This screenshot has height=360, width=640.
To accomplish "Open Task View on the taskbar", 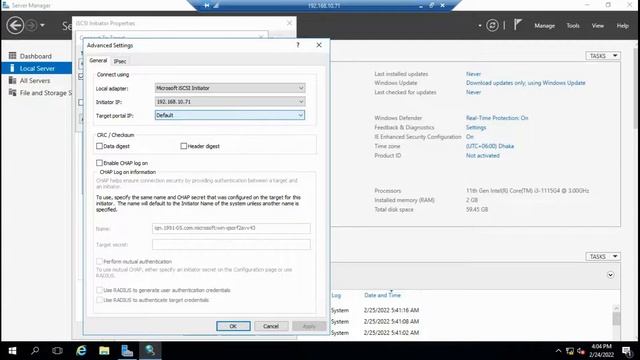I will [58, 351].
